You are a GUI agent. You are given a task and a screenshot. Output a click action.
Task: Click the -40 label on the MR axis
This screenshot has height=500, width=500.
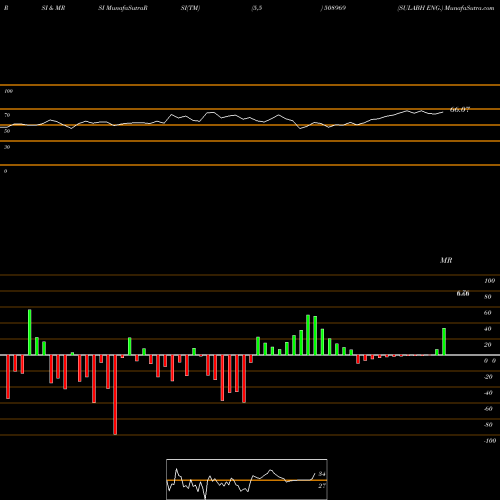click(x=488, y=393)
